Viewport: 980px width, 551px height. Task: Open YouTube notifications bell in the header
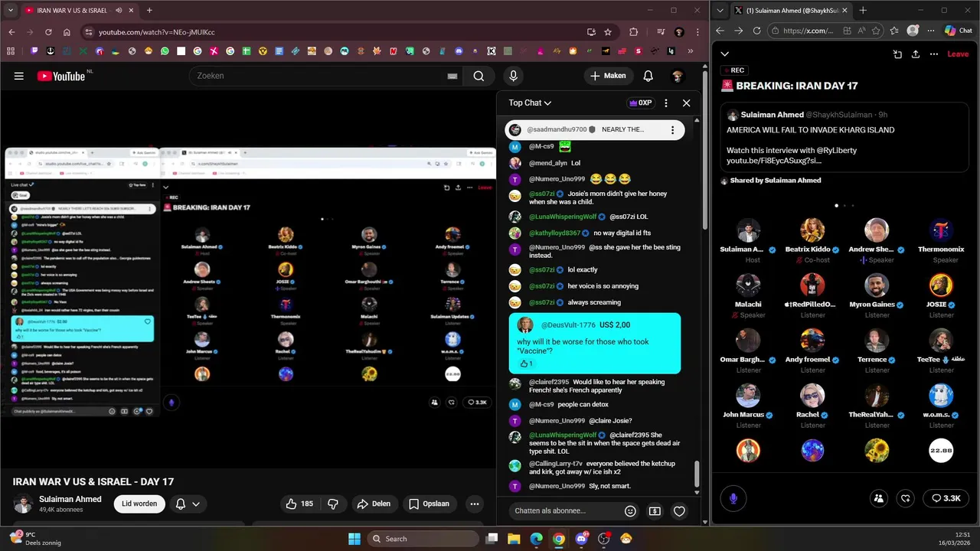tap(648, 76)
